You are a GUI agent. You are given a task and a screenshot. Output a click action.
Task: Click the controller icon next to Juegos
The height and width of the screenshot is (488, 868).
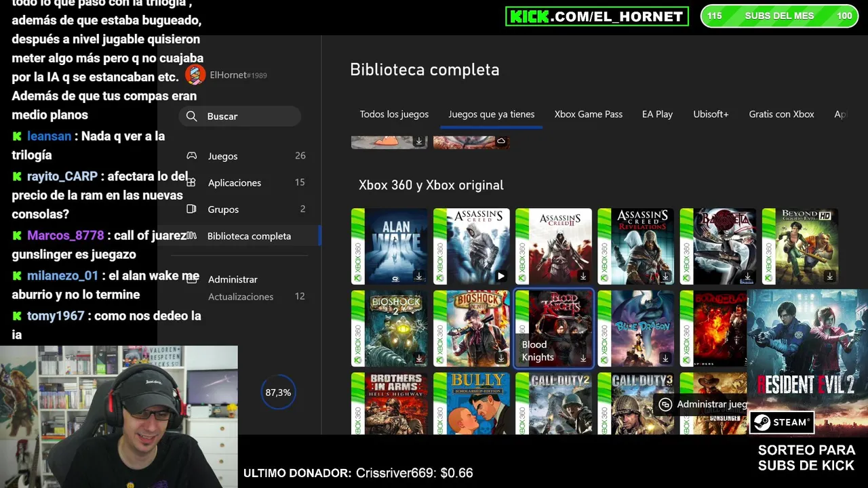pyautogui.click(x=192, y=156)
